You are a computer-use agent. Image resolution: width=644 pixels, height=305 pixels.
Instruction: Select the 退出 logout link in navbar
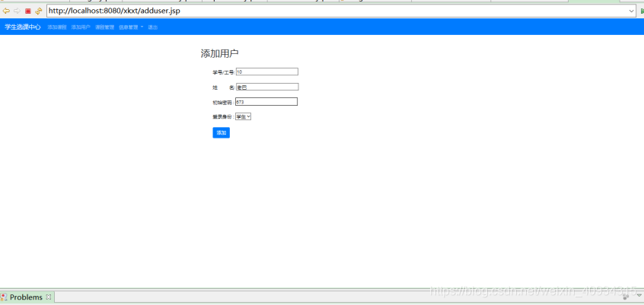pos(152,27)
